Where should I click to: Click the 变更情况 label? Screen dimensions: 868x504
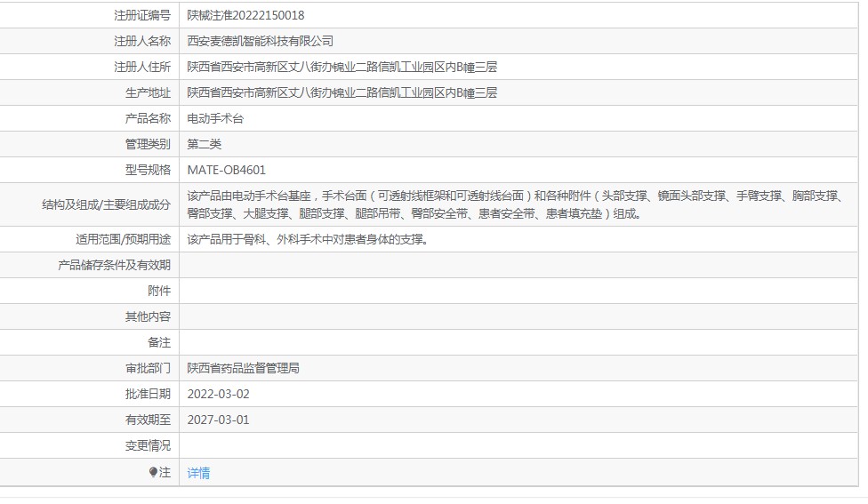(148, 445)
